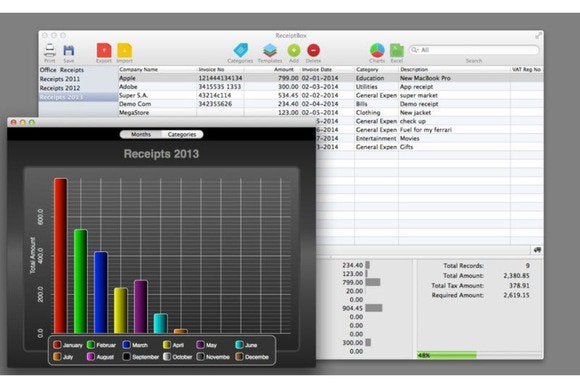
Task: Switch chart to Categories segment
Action: click(182, 134)
